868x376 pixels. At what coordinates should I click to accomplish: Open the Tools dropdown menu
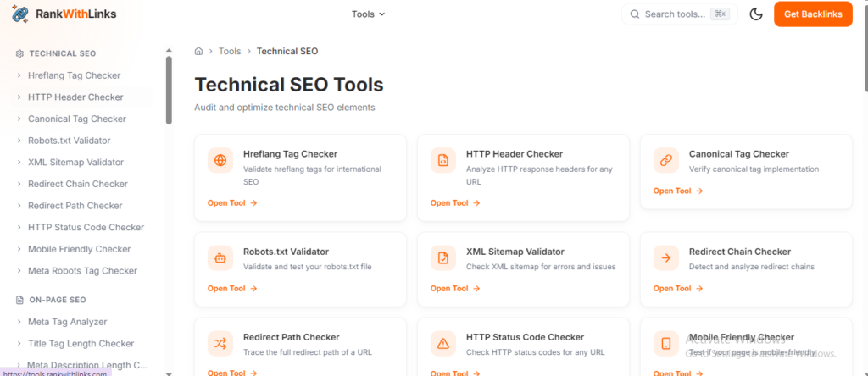pyautogui.click(x=368, y=14)
